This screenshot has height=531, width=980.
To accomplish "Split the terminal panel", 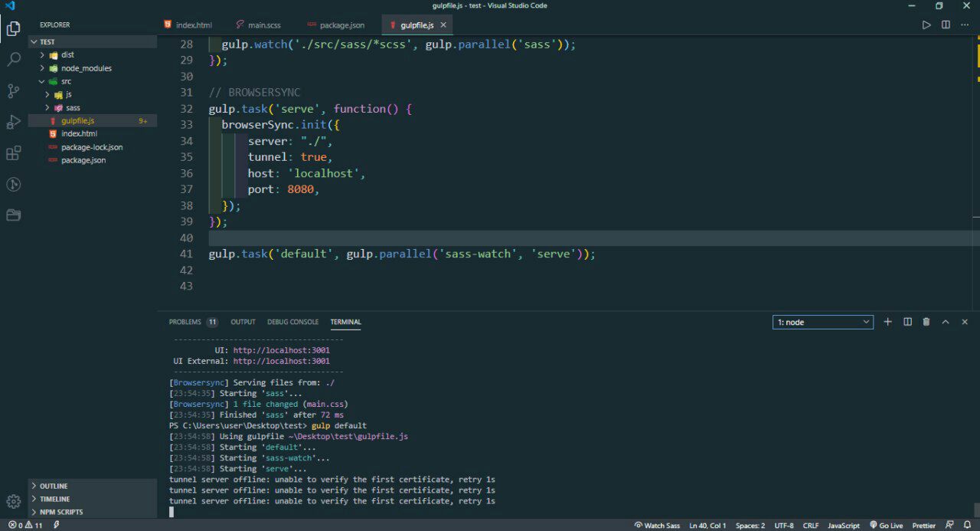I will click(907, 322).
